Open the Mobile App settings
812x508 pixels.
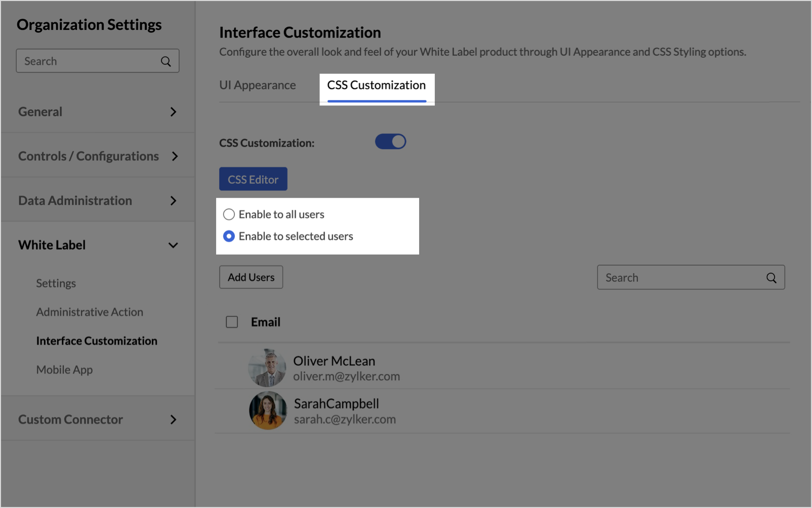(64, 370)
